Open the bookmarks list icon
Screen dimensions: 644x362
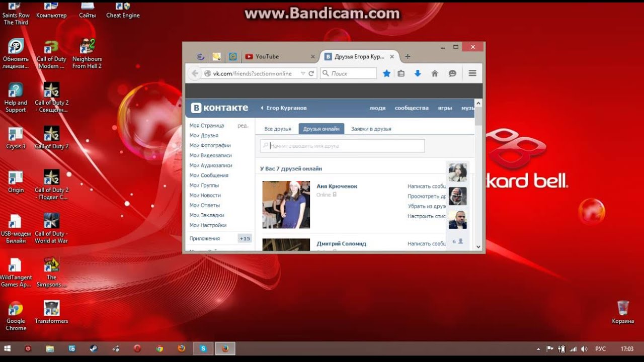click(401, 73)
